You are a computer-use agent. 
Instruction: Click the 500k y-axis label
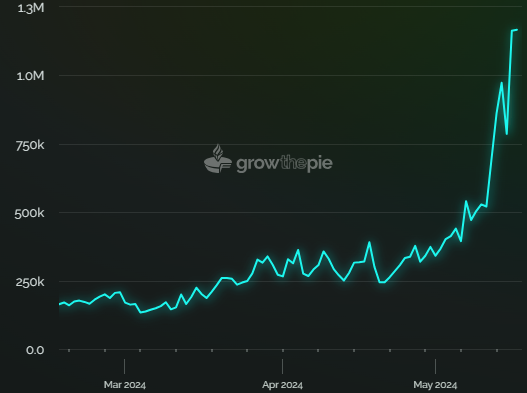click(29, 213)
